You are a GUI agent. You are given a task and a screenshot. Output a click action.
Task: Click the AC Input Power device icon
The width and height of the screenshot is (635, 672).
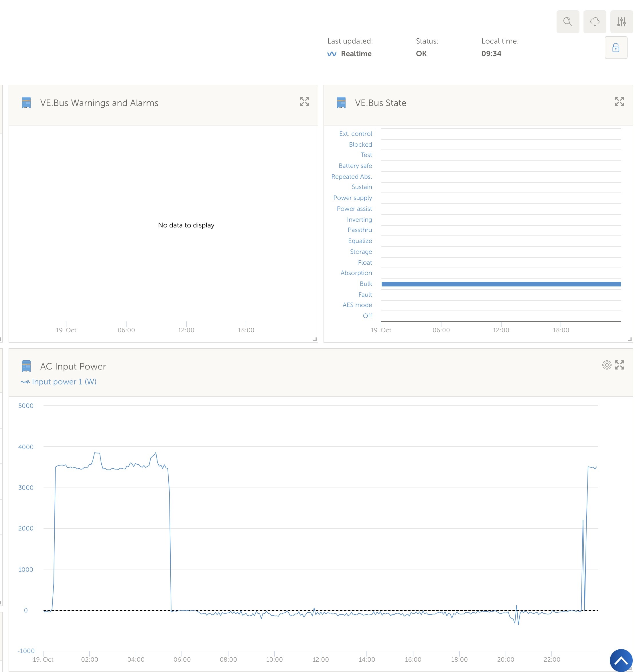[26, 366]
